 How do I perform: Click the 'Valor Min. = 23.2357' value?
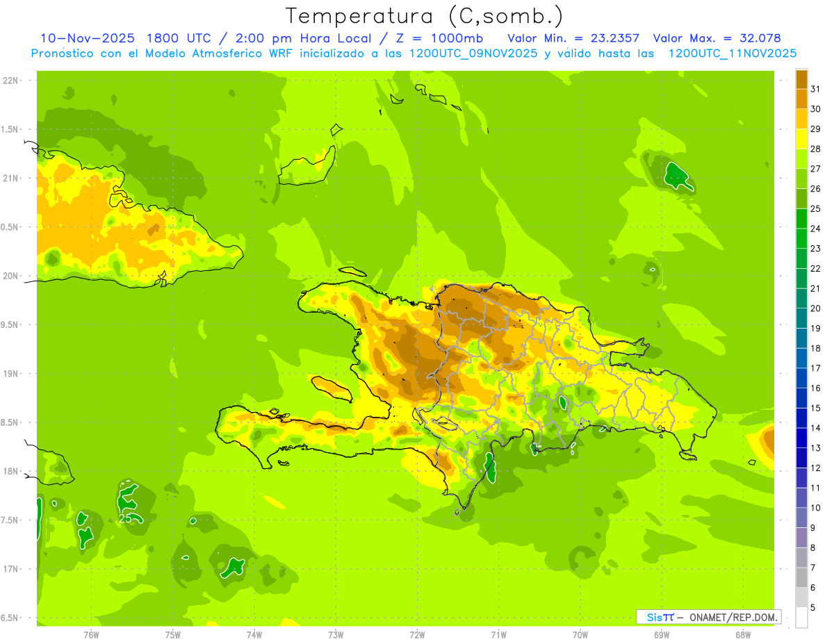click(574, 38)
